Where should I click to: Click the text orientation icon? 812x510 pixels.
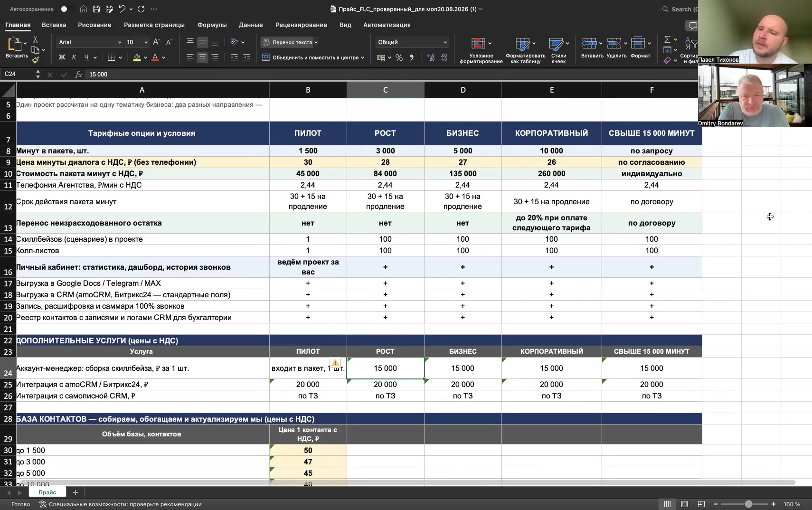coord(234,42)
